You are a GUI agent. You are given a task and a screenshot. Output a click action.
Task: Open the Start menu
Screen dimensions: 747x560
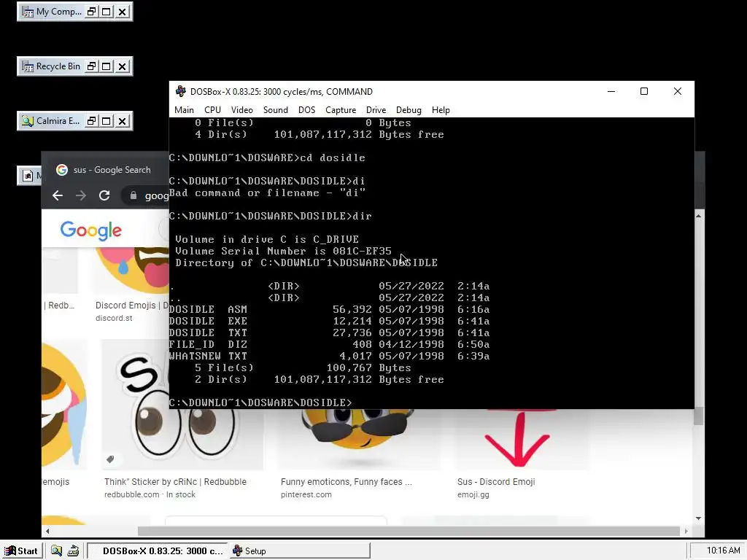(x=21, y=551)
